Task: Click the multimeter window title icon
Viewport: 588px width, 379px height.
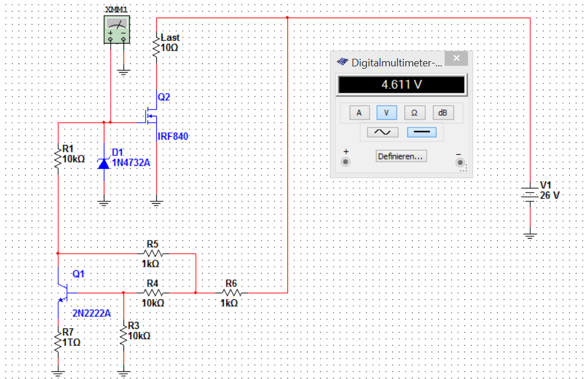Action: pyautogui.click(x=343, y=62)
